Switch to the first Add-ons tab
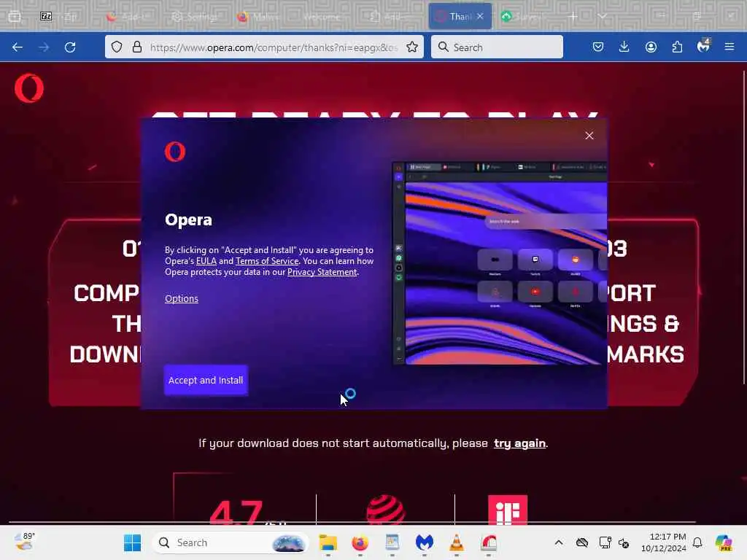This screenshot has height=560, width=747. [128, 17]
